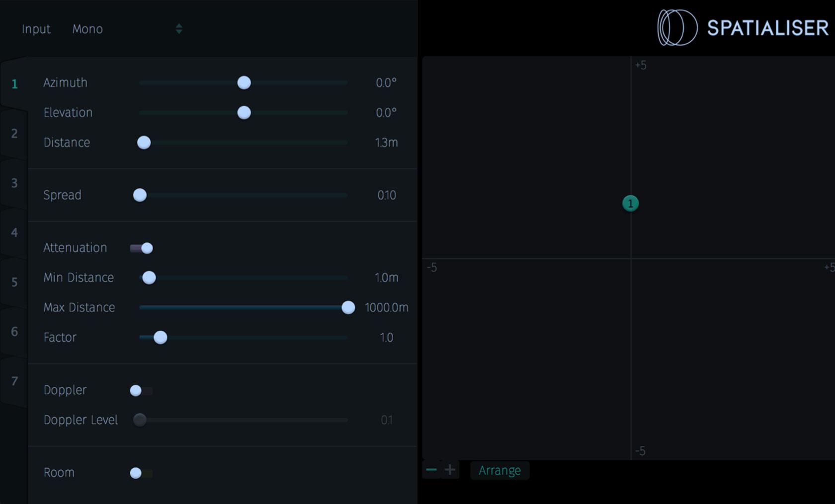Viewport: 835px width, 504px height.
Task: Toggle the Attenuation switch
Action: [142, 248]
